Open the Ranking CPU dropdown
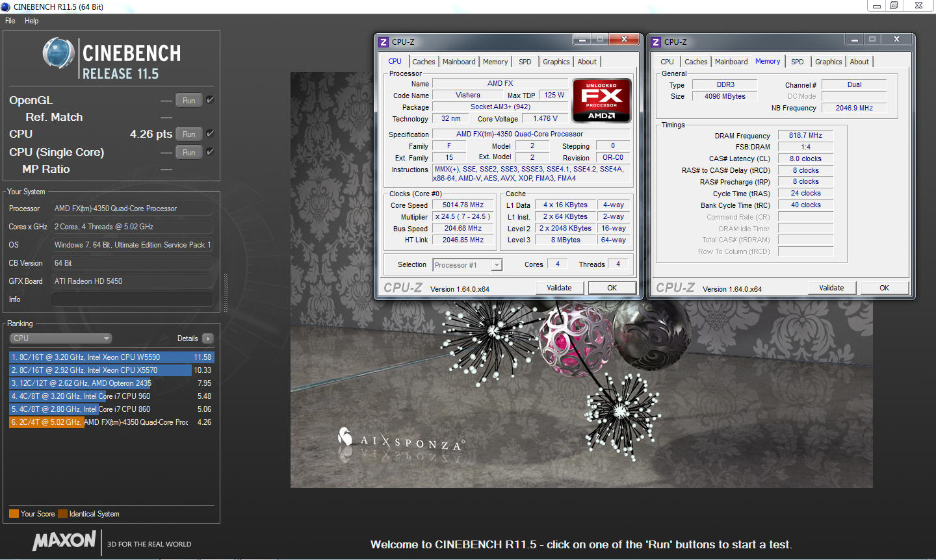Viewport: 936px width, 560px height. tap(61, 338)
